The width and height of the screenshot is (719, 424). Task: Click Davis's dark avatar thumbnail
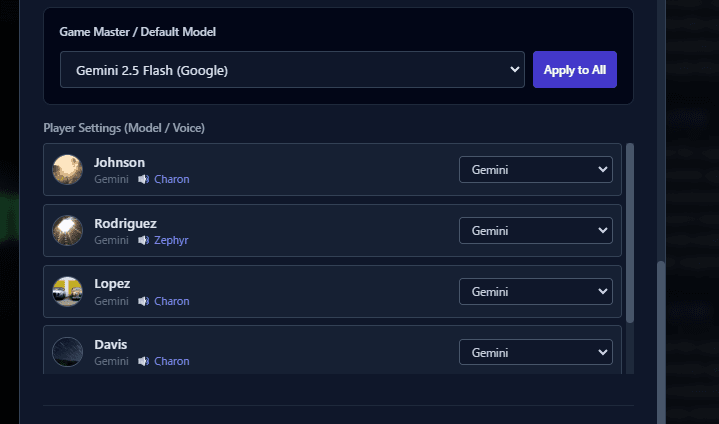(x=67, y=352)
